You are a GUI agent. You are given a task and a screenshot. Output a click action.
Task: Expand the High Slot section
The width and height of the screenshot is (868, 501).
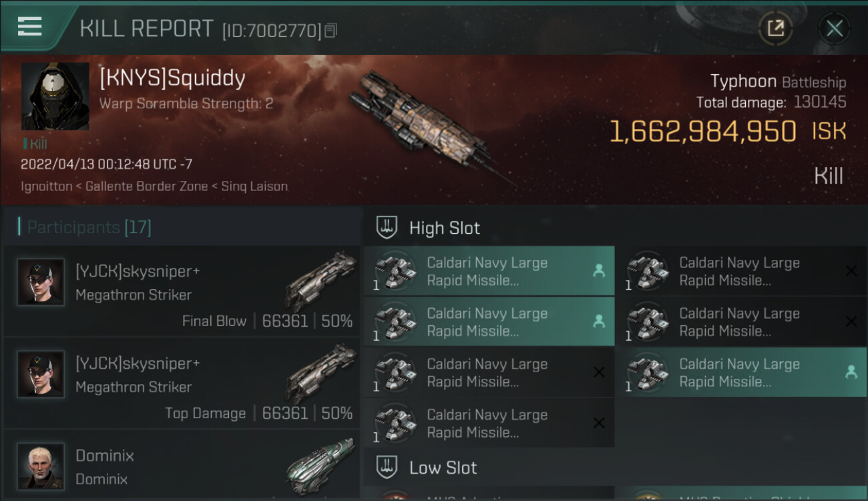(444, 228)
